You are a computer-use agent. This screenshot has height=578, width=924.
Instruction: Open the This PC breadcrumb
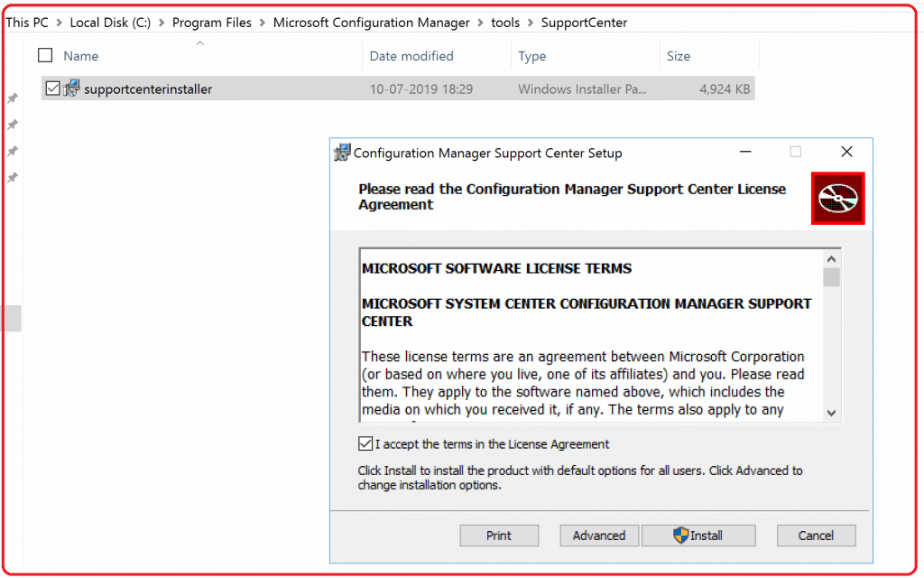[x=27, y=23]
